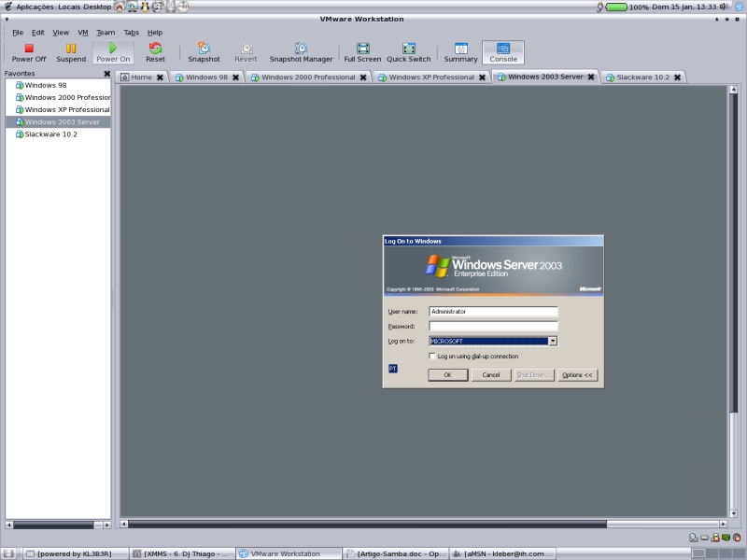Image resolution: width=747 pixels, height=560 pixels.
Task: Click the penguin launcher icon in the top panel
Action: tap(145, 7)
